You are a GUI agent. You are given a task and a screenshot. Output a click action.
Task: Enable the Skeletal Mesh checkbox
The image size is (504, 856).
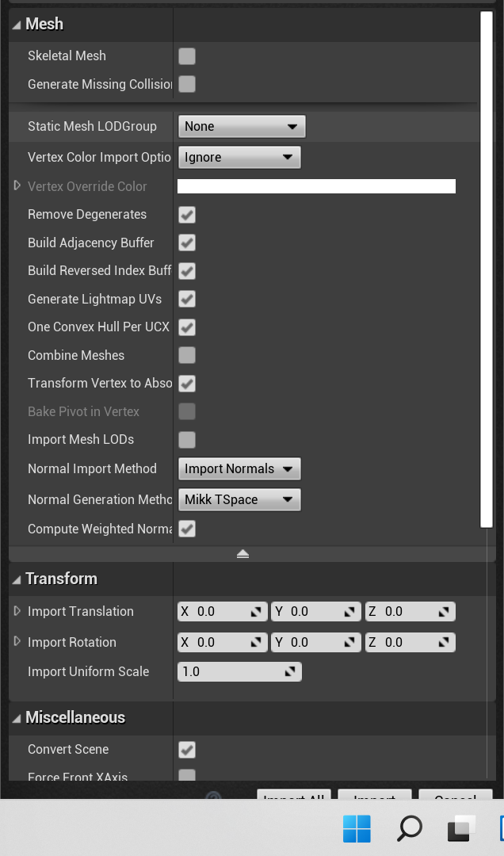[x=187, y=56]
